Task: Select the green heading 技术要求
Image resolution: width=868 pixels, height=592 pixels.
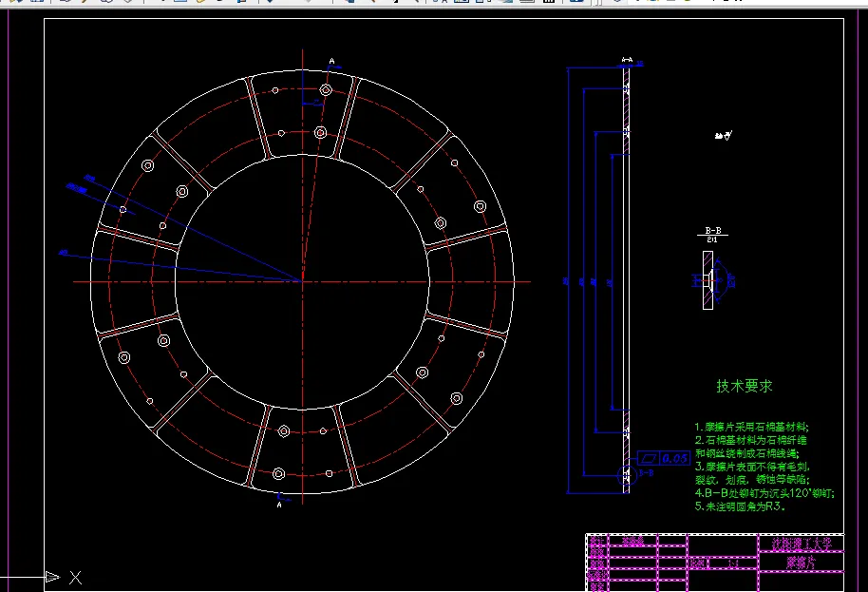Action: (744, 386)
